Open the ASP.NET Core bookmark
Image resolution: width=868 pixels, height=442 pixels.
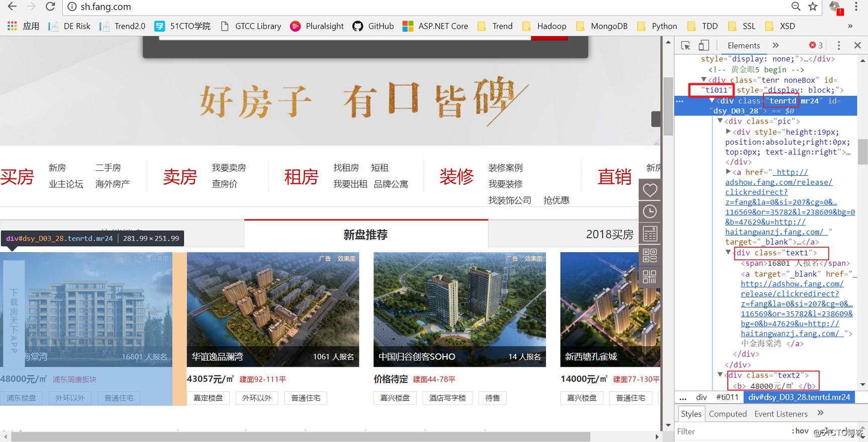435,26
